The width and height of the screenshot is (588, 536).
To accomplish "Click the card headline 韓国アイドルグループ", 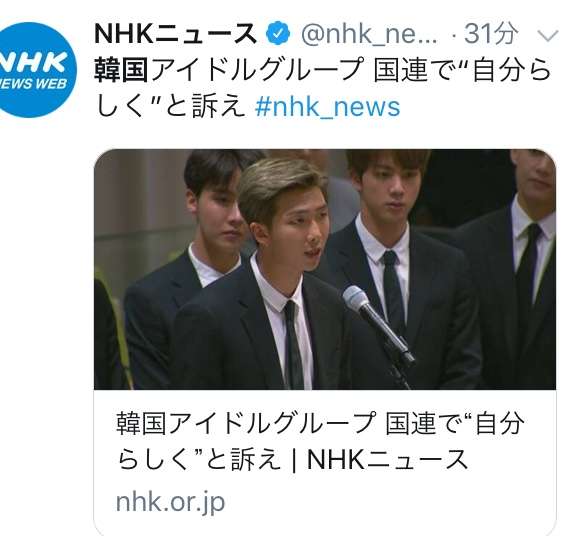I will click(x=246, y=423).
